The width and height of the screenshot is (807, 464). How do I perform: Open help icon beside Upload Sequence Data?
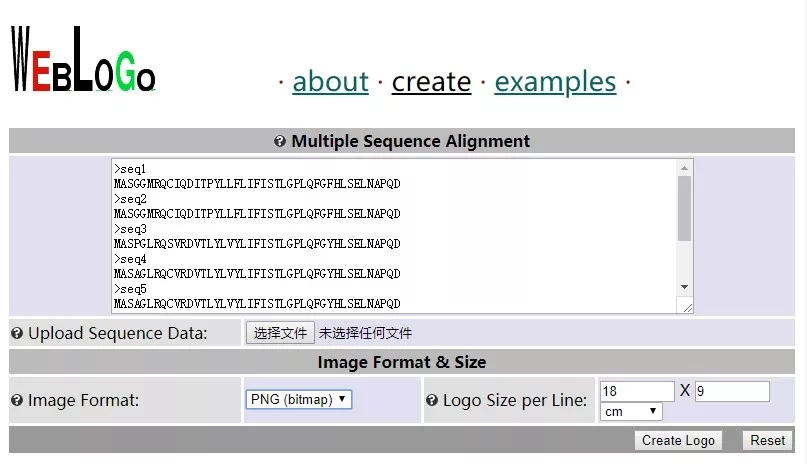tap(17, 333)
